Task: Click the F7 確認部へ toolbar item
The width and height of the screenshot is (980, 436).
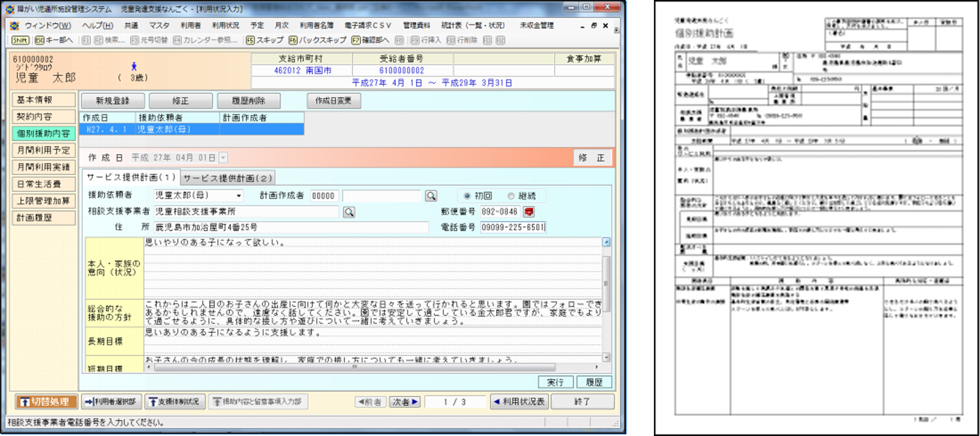Action: pos(370,40)
